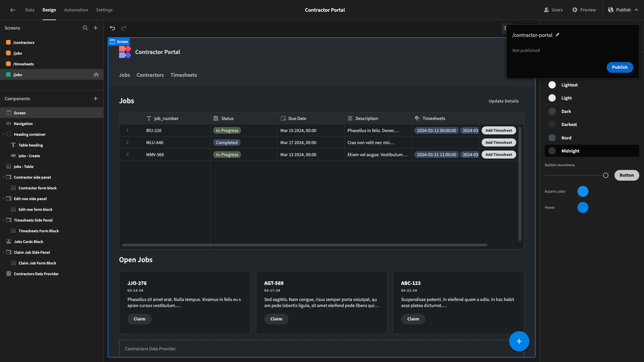Viewport: 644px width, 362px height.
Task: Add Timesheet for MMV-569 row
Action: (499, 155)
